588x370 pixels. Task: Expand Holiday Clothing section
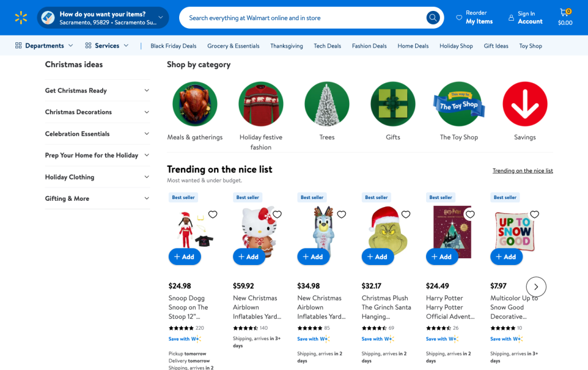pos(97,177)
